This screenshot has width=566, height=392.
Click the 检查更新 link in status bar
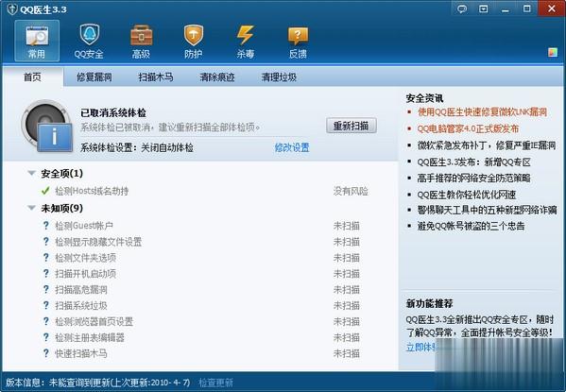[x=215, y=383]
